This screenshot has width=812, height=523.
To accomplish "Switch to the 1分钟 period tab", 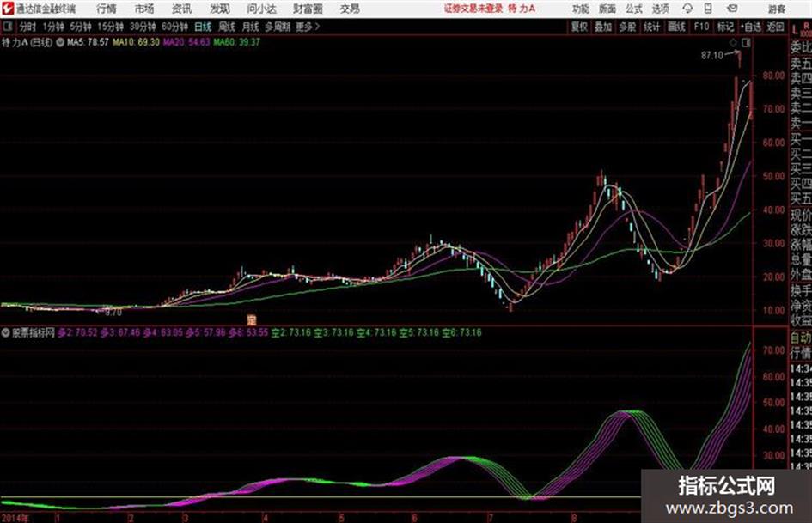I will (x=53, y=27).
